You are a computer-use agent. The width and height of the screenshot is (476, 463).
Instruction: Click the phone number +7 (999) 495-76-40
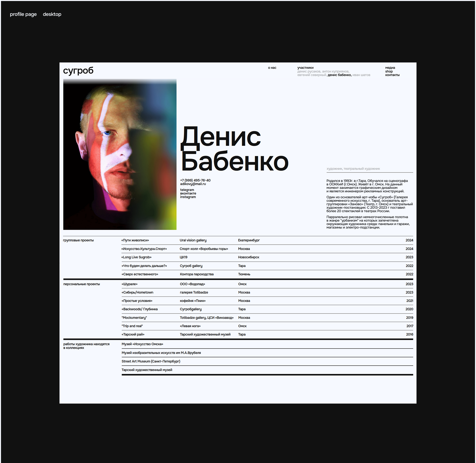click(x=195, y=180)
